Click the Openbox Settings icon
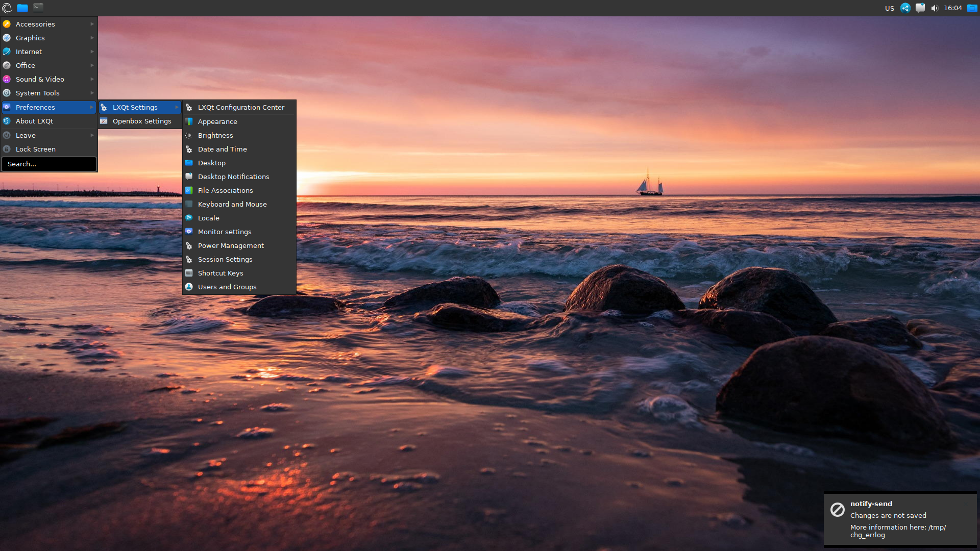 click(104, 121)
